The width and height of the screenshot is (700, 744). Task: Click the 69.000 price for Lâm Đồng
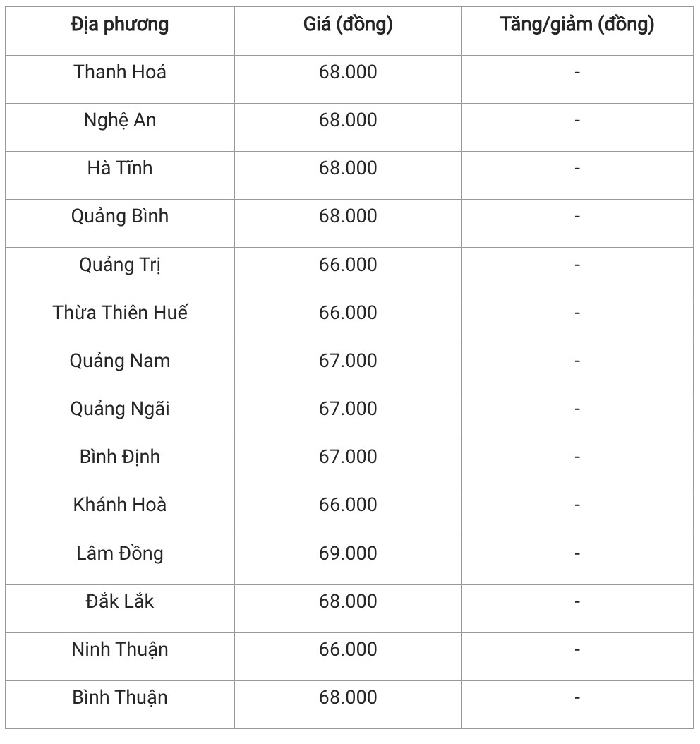click(x=348, y=553)
